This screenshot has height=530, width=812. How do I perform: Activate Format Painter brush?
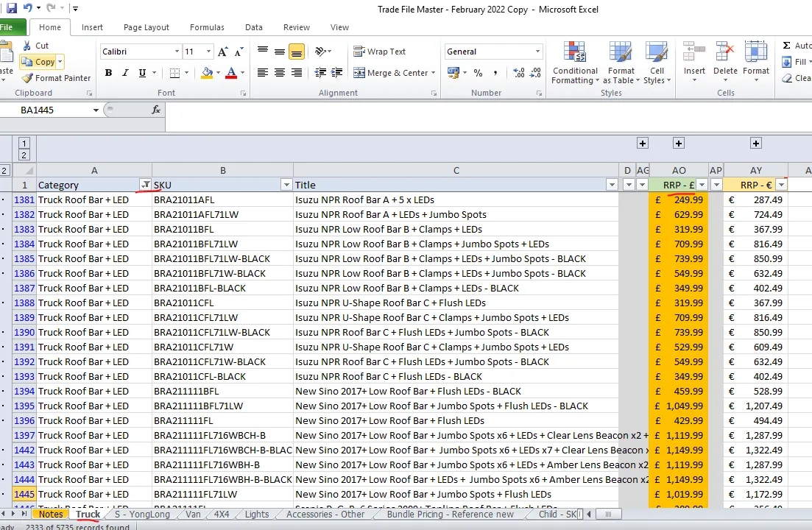pyautogui.click(x=56, y=78)
